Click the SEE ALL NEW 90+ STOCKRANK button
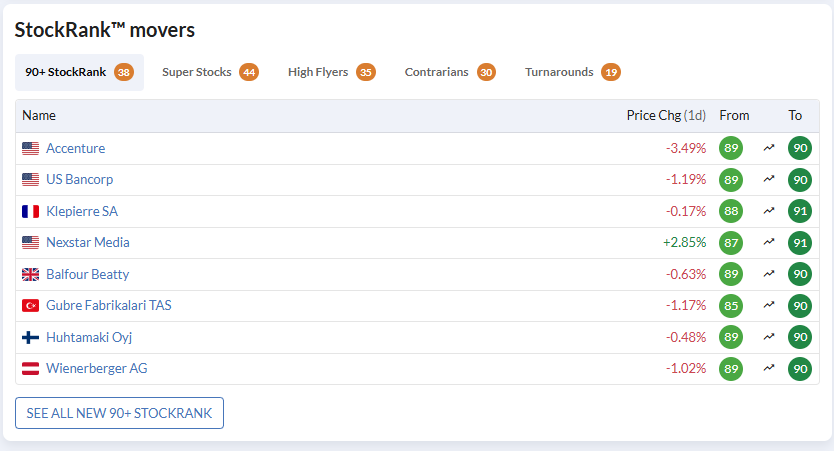 119,413
